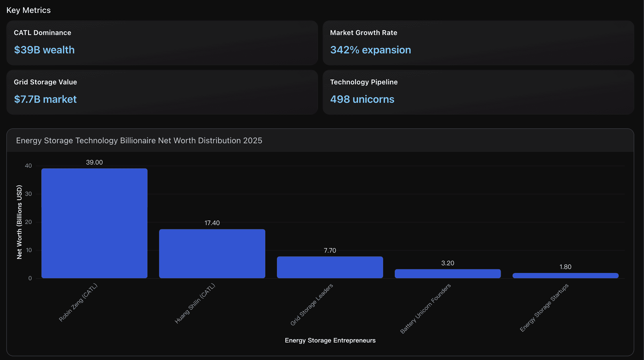Click the chart title text
644x360 pixels.
(x=139, y=140)
